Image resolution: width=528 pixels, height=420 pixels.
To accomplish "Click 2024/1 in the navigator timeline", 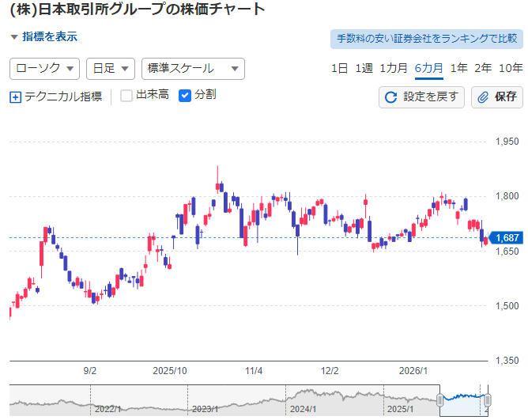I will [303, 409].
